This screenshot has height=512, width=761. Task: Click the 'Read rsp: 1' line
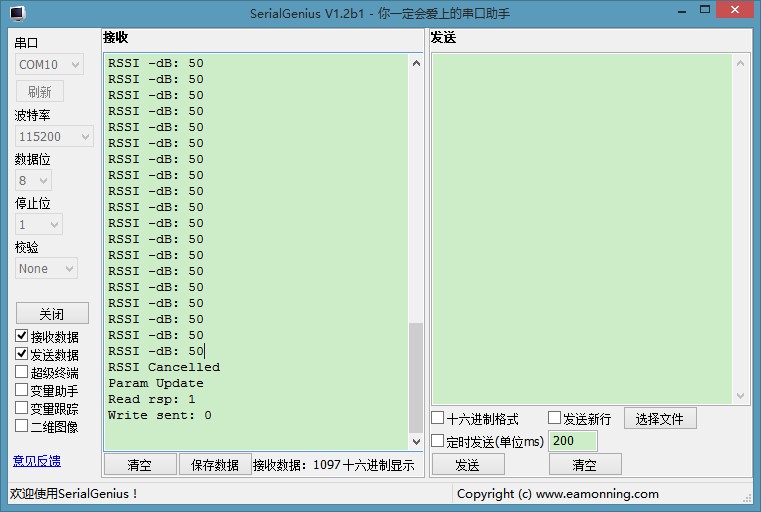pyautogui.click(x=151, y=399)
